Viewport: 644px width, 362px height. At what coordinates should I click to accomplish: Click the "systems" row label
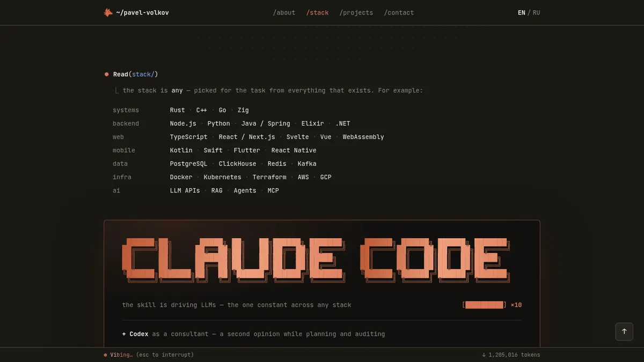click(x=126, y=110)
